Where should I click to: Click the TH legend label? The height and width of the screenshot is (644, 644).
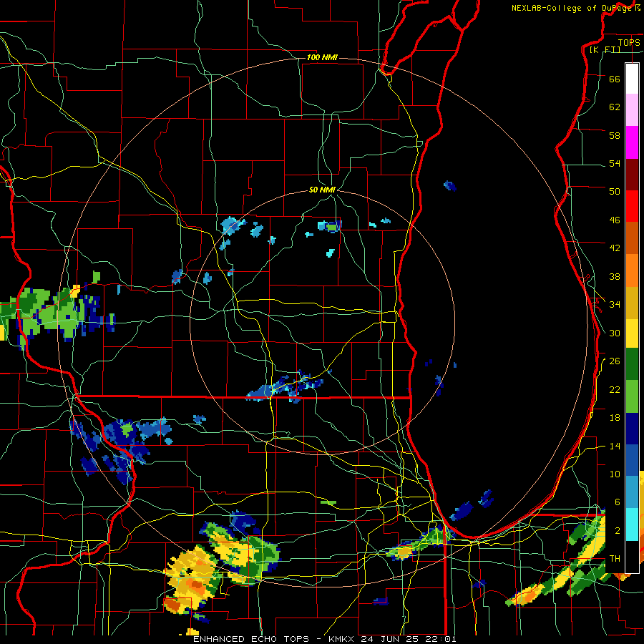[615, 559]
